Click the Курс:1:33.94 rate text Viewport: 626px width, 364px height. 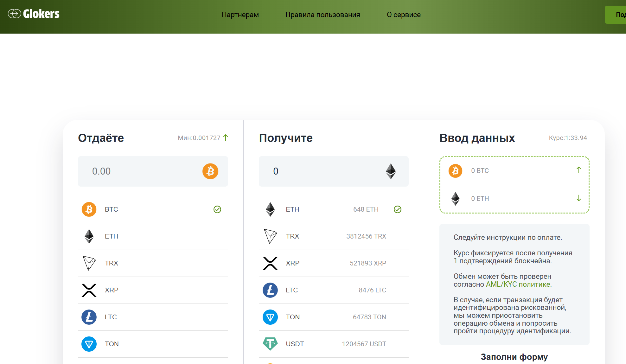click(568, 138)
